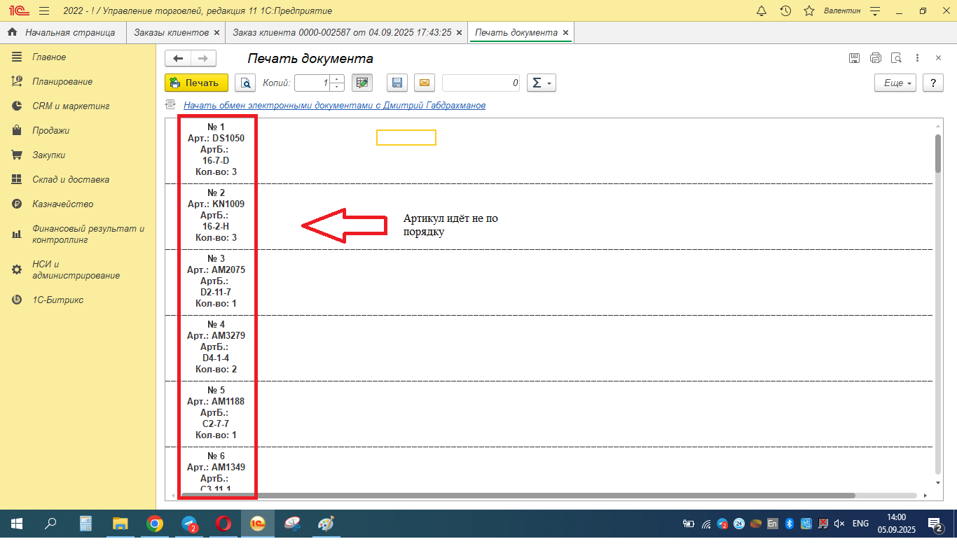
Task: Open history clock icon in title bar
Action: [785, 10]
